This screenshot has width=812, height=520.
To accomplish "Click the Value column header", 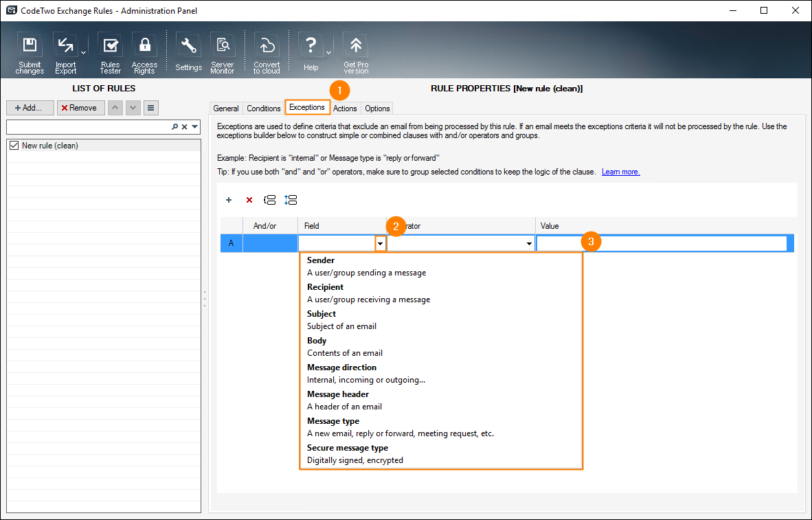I will click(x=666, y=226).
